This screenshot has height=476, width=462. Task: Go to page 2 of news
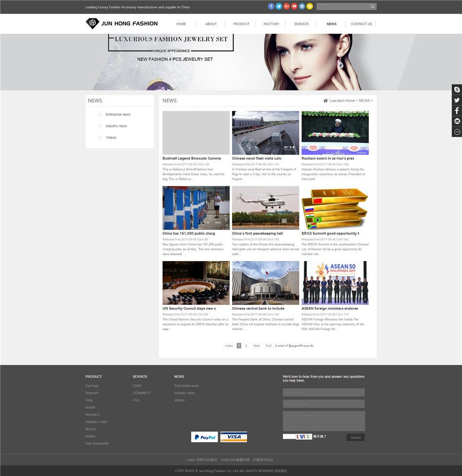[246, 346]
